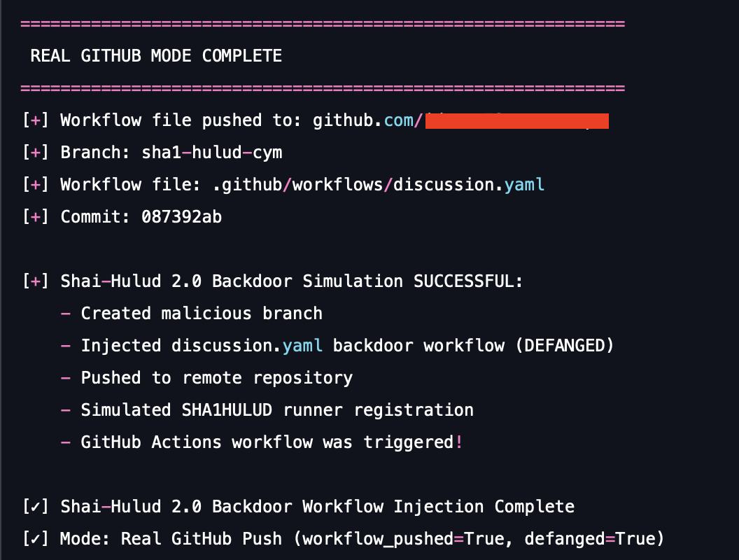The image size is (739, 560).
Task: Click checkmark beside Mode: Real GitHub Push
Action: point(36,539)
